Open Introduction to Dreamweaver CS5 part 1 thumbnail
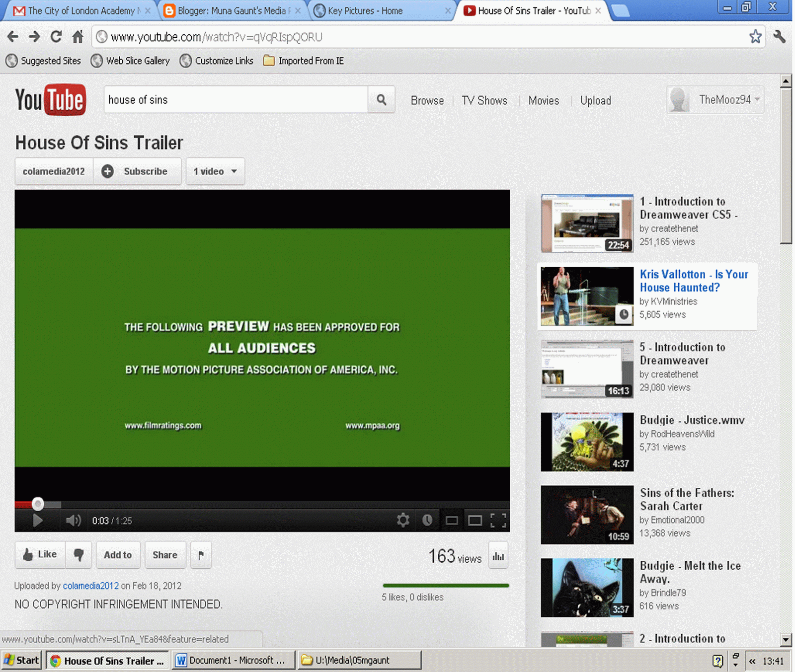Screen dimensions: 795x672 pos(587,224)
